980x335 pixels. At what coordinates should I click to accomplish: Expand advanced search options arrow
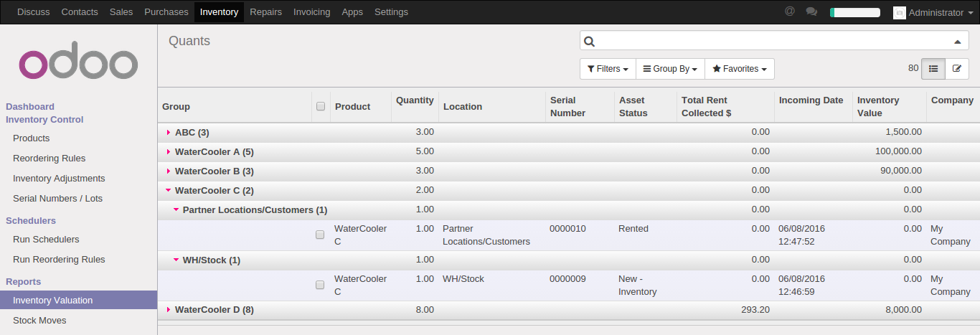click(x=956, y=42)
